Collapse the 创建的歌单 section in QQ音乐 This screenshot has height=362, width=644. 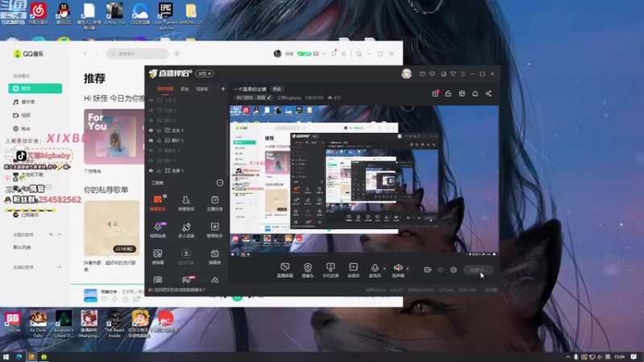(x=60, y=234)
